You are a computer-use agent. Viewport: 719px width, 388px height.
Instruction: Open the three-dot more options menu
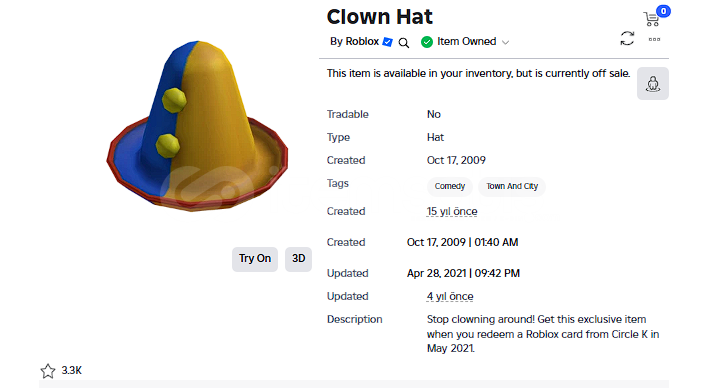pos(654,39)
